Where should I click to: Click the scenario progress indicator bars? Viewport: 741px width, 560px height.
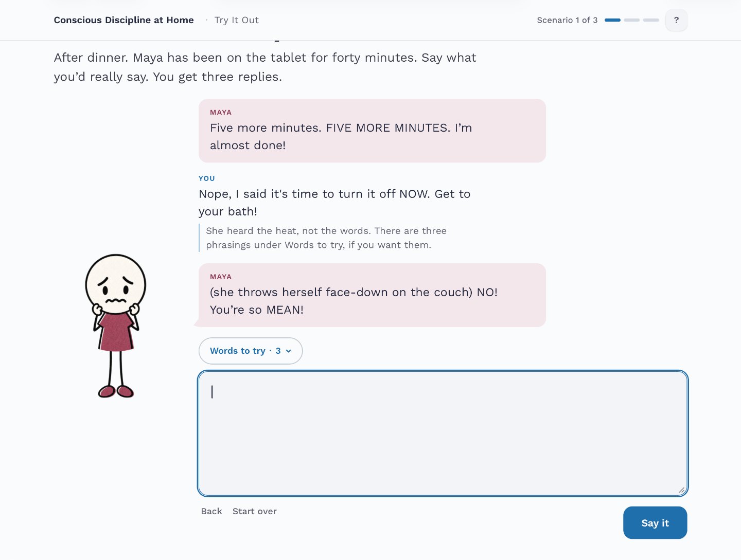(632, 20)
